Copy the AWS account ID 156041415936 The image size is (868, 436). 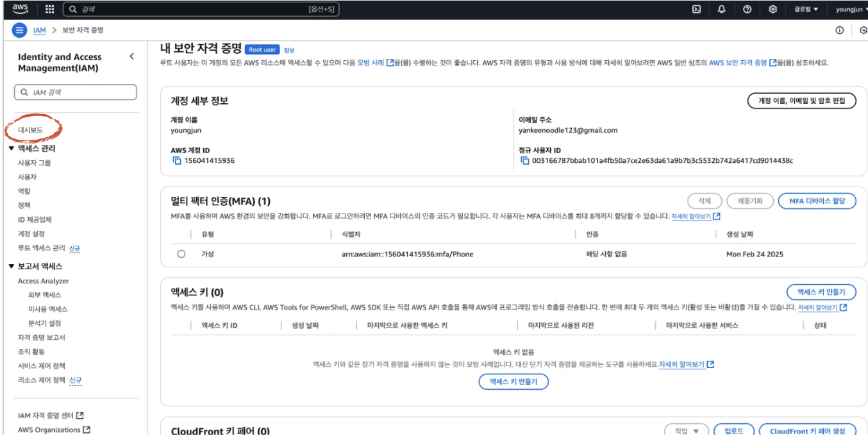177,160
